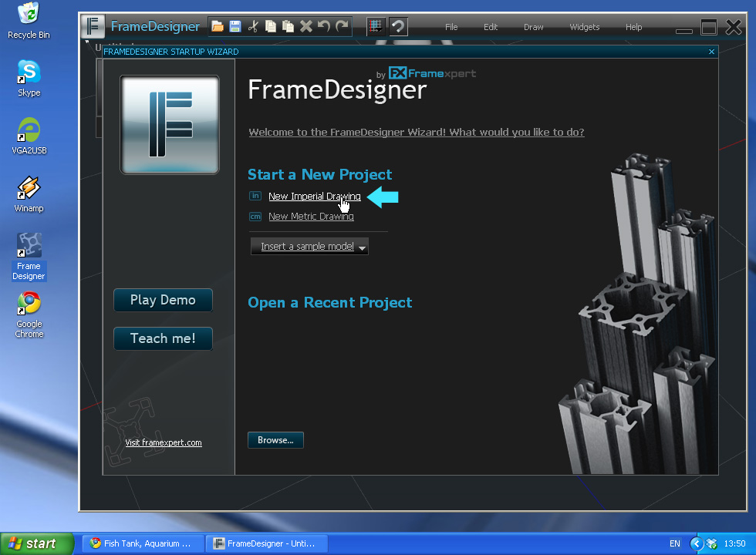Open the Edit menu
The image size is (756, 555).
click(x=491, y=27)
